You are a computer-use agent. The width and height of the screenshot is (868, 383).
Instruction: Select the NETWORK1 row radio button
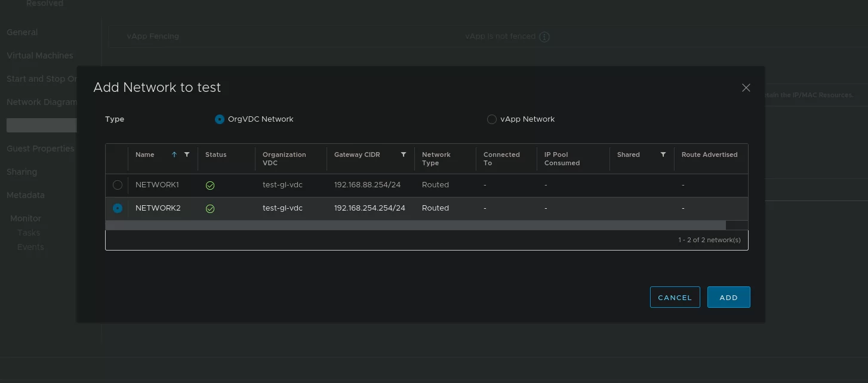118,185
